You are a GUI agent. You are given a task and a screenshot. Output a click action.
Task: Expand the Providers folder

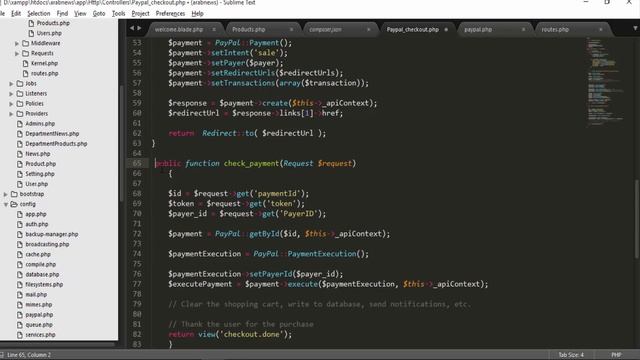11,114
